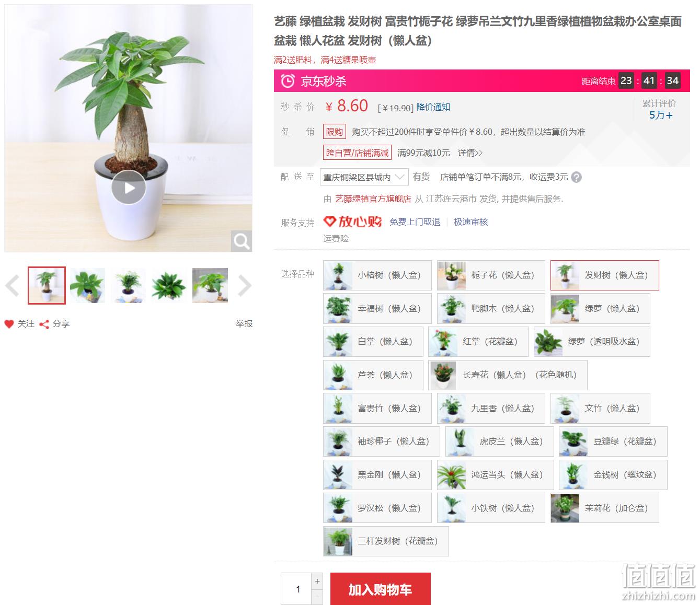Click the quantity input field

click(296, 589)
